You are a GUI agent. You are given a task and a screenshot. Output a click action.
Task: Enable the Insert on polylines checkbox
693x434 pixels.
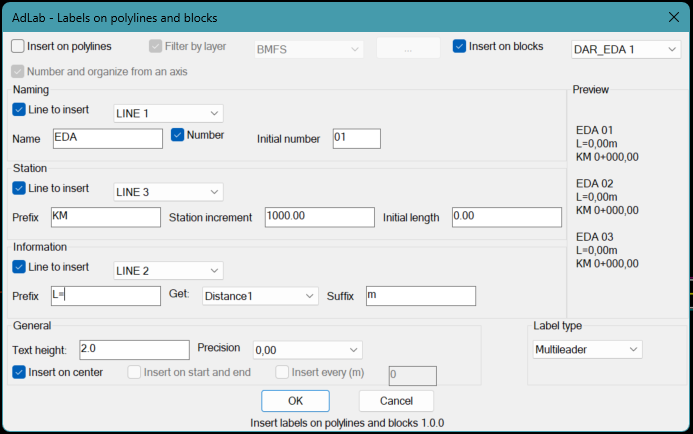[x=19, y=46]
